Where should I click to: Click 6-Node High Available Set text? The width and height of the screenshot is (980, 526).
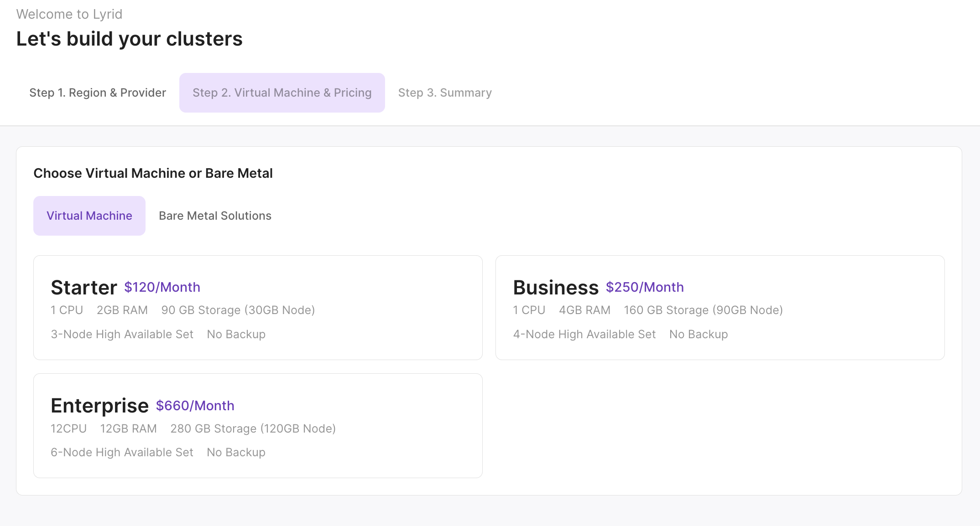coord(122,452)
